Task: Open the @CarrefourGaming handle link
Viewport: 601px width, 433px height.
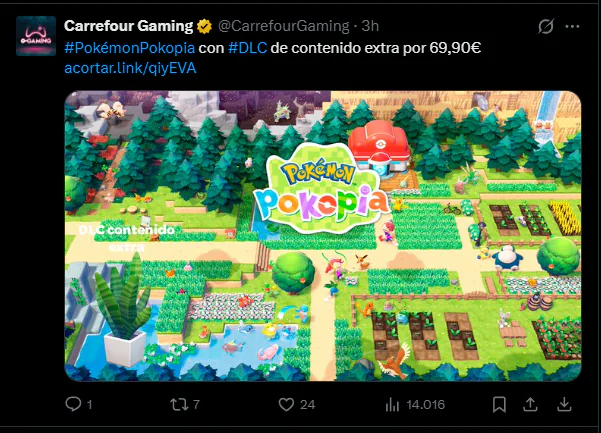Action: (x=284, y=26)
